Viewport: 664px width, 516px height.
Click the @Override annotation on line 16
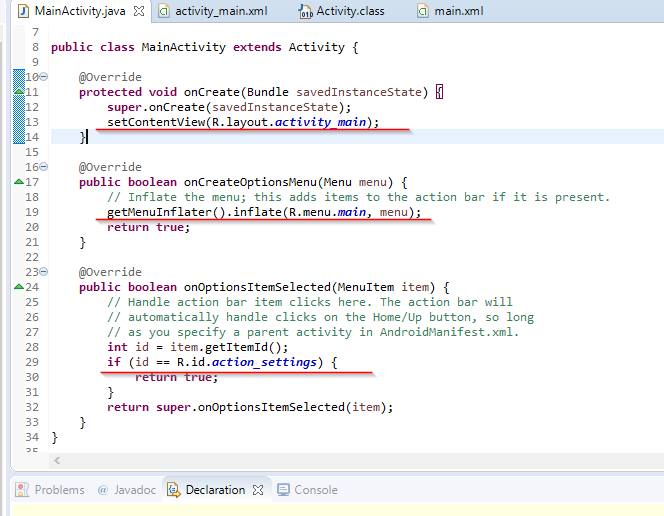(x=110, y=167)
